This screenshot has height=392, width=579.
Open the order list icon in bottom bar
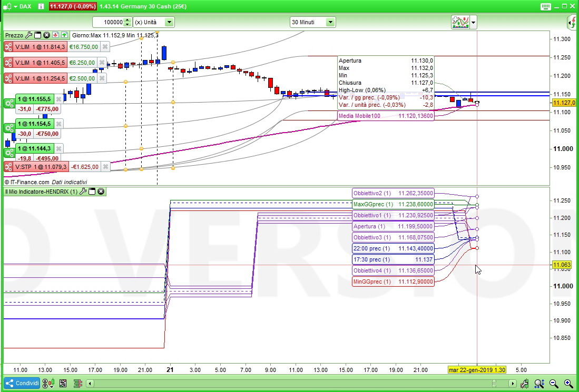point(62,384)
